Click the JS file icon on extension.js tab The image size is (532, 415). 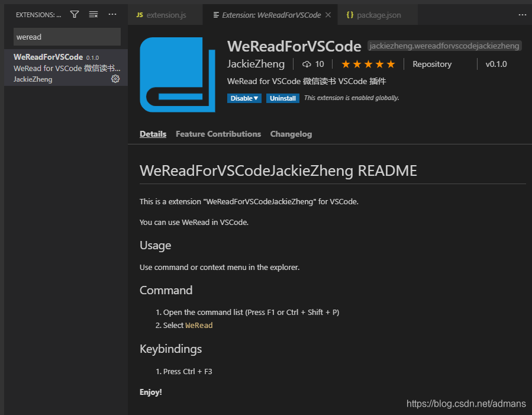[140, 15]
